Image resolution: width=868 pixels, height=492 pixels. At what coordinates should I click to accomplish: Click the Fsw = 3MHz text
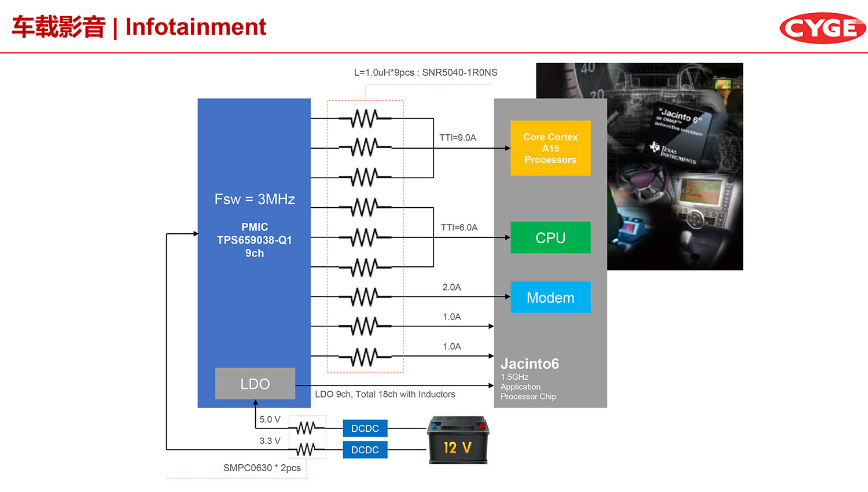point(255,199)
